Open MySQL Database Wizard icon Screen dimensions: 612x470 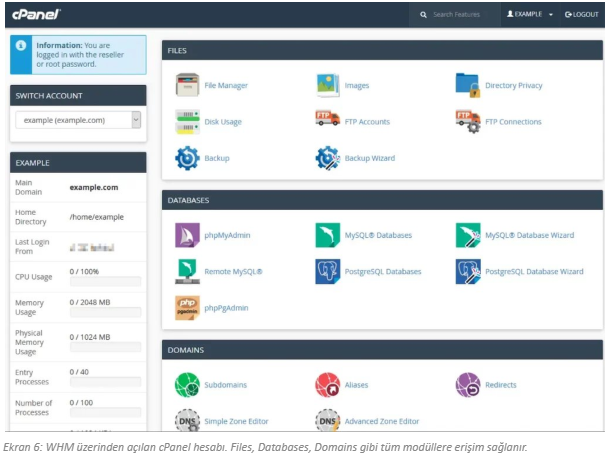click(468, 235)
